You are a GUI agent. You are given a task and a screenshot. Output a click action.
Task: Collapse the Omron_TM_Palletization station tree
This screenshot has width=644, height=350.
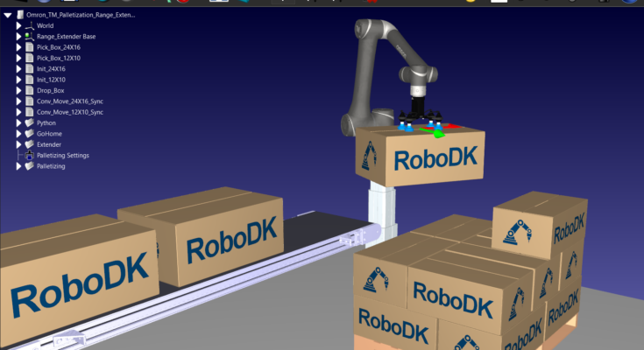tap(8, 15)
